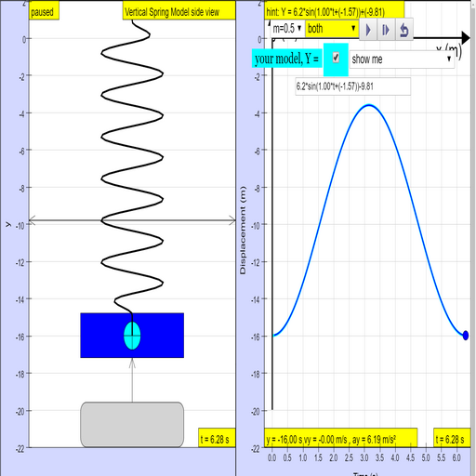Click the step forward button
Viewport: 476px width, 476px height.
[x=386, y=30]
